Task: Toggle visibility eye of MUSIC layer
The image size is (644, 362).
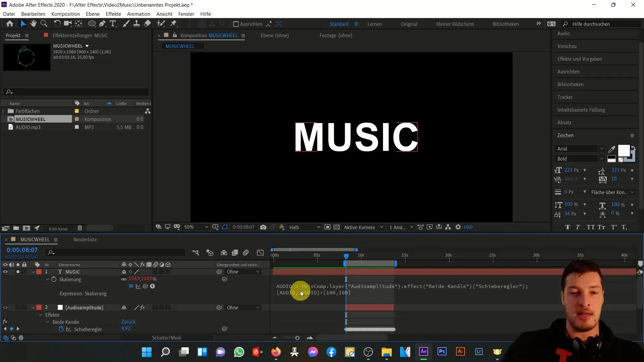Action: [5, 272]
